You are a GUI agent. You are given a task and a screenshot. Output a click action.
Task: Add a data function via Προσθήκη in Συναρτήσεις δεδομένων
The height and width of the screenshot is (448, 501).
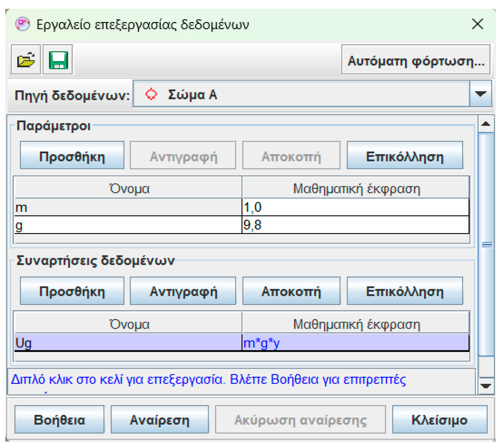click(x=72, y=291)
